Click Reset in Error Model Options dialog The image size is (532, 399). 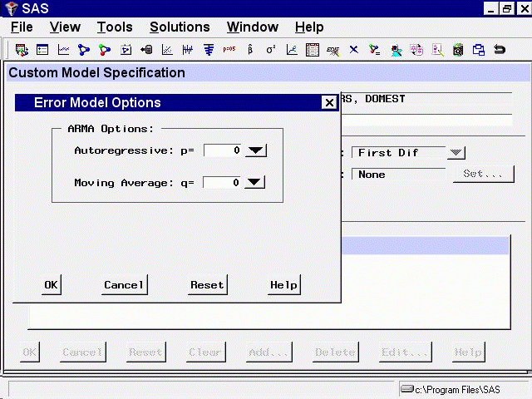tap(207, 284)
